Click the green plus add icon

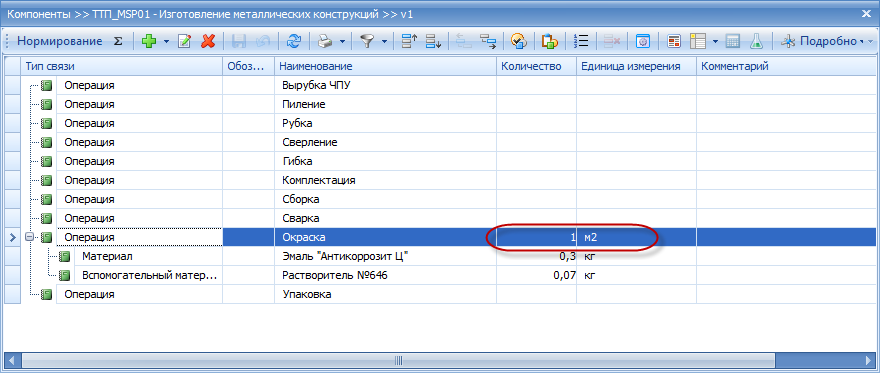[149, 41]
